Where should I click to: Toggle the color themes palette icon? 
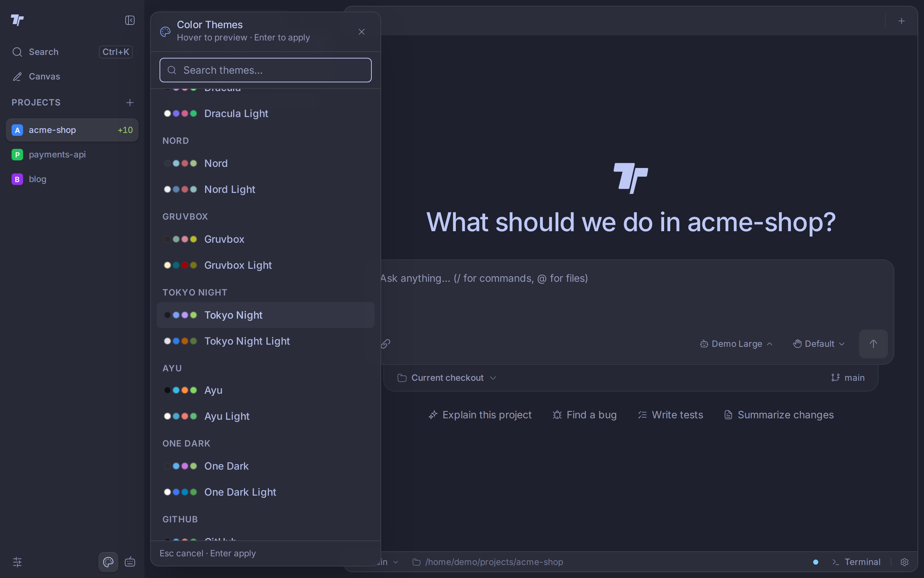point(108,562)
